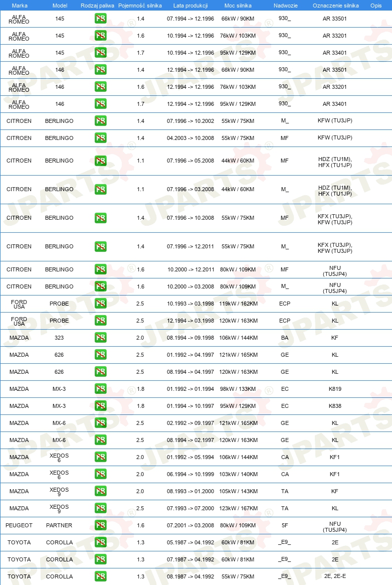Select HDZ (TU1M), HFX (TU1JP) in Berlingo MF row
Image resolution: width=392 pixels, height=585 pixels.
point(335,162)
